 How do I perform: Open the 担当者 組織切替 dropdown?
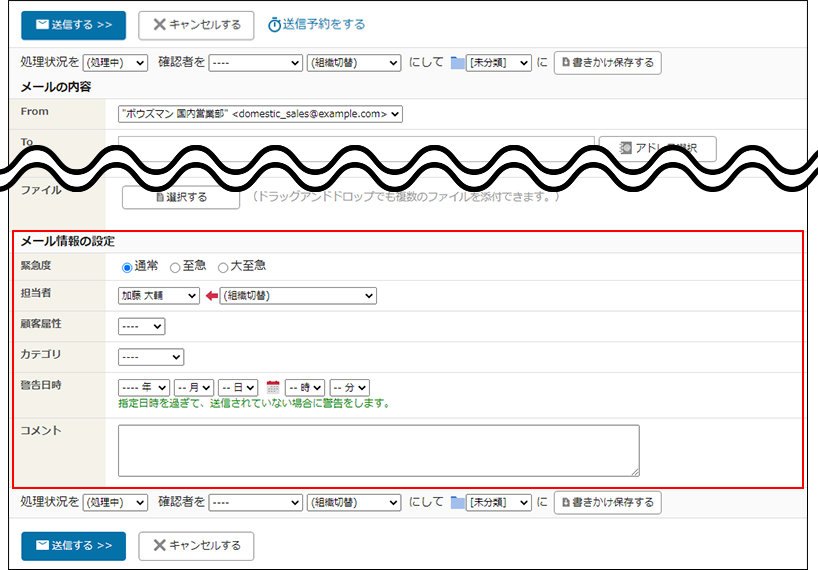298,296
